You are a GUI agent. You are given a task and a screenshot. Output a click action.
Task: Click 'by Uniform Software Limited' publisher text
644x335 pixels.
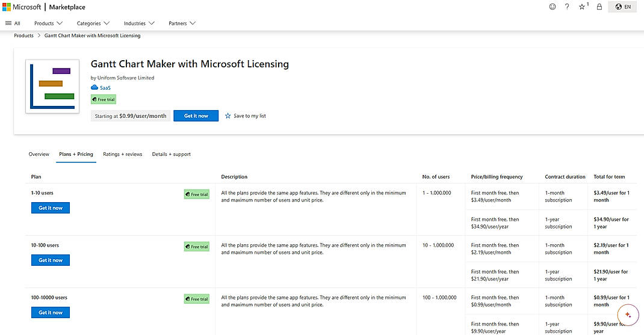[x=122, y=78]
